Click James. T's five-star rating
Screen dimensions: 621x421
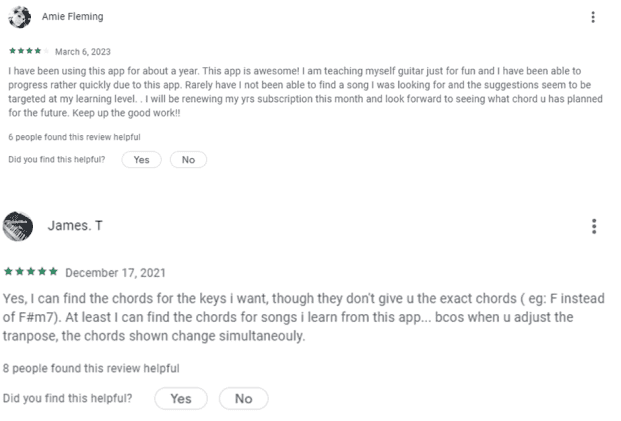click(x=31, y=272)
